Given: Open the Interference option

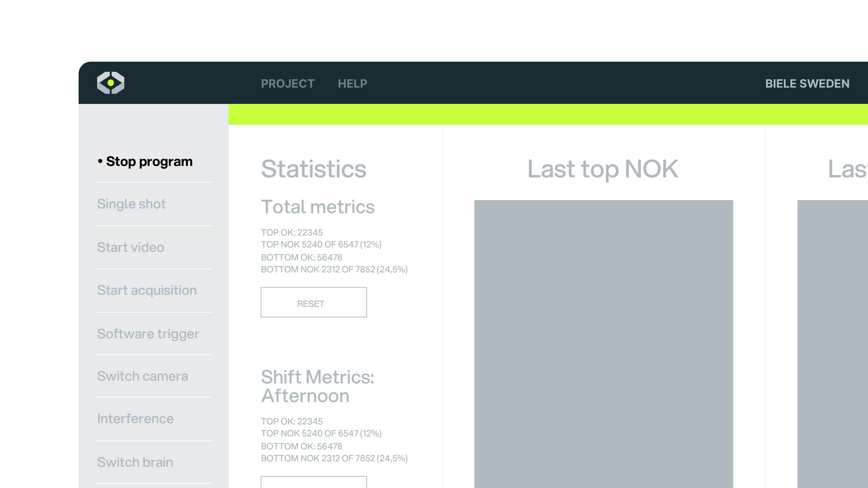Looking at the screenshot, I should [135, 419].
